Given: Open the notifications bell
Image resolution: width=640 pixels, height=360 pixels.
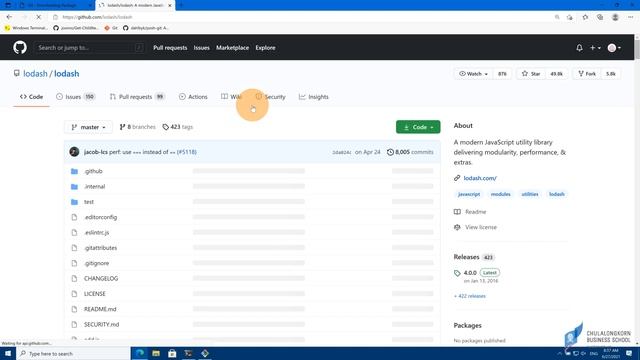Looking at the screenshot, I should click(579, 48).
